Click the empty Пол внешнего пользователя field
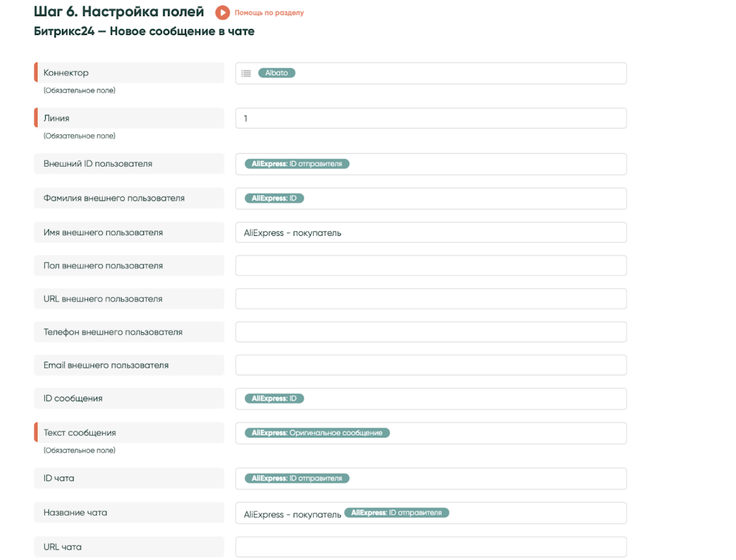 pos(431,266)
